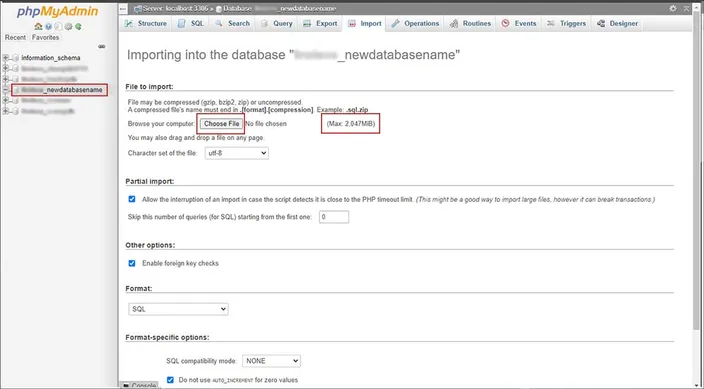Expand the information_schema tree node
This screenshot has height=389, width=704.
[x=6, y=58]
